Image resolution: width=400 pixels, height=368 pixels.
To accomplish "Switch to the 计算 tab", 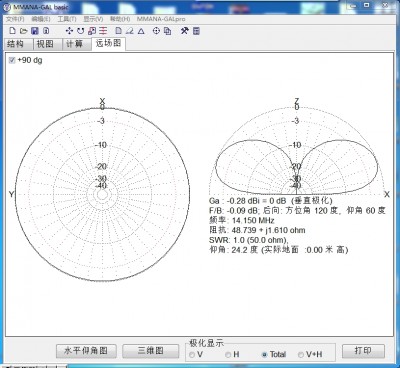I will [x=74, y=44].
